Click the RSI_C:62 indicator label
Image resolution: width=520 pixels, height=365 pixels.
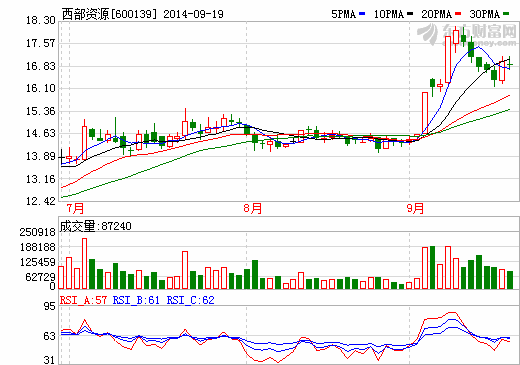pos(190,300)
